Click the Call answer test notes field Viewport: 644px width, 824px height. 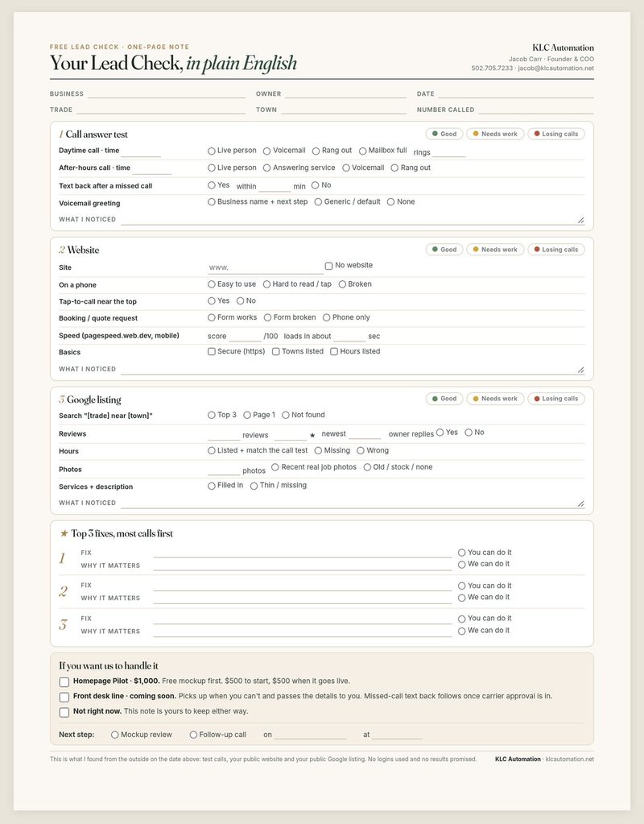click(353, 220)
